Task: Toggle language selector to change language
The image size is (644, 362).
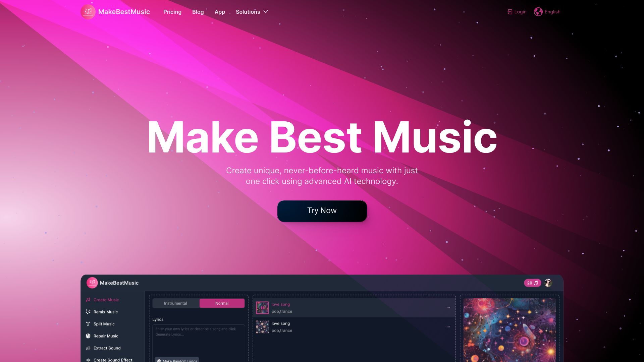Action: coord(548,12)
